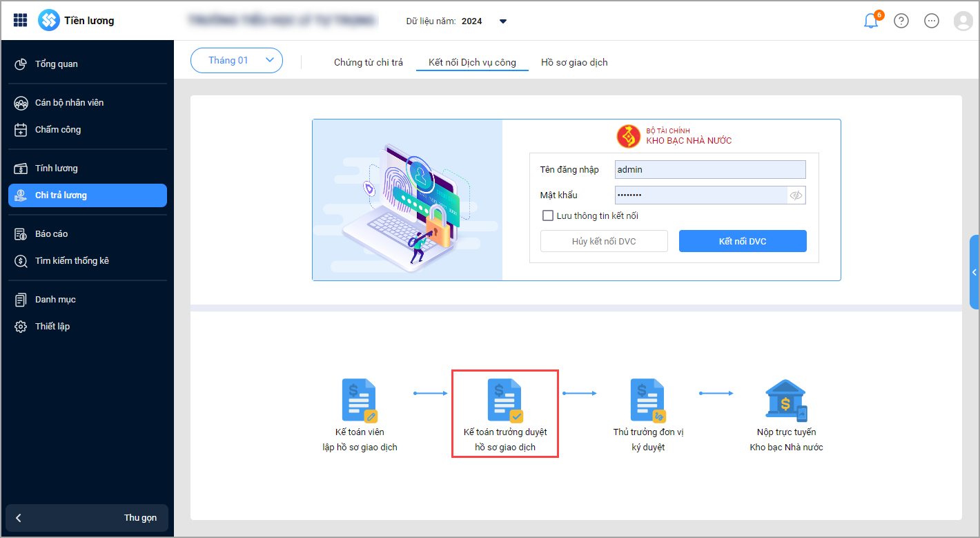This screenshot has height=538, width=980.
Task: Open the app grid launcher icon
Action: [20, 21]
